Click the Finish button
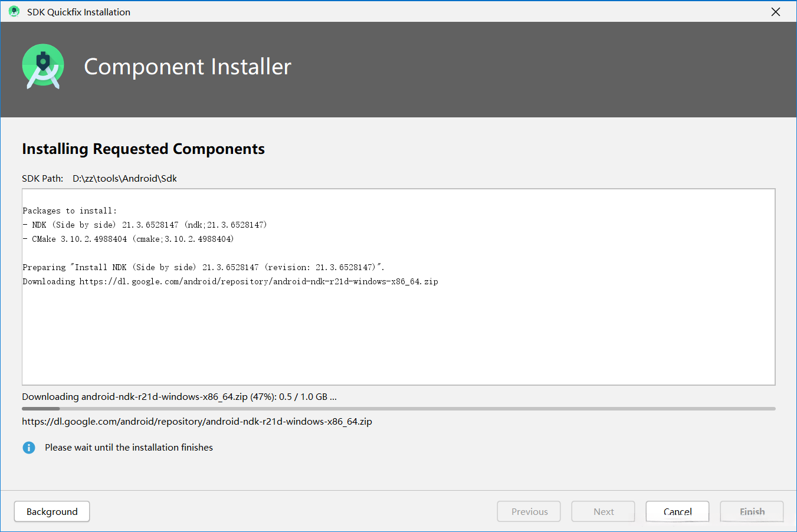The image size is (797, 532). (752, 511)
